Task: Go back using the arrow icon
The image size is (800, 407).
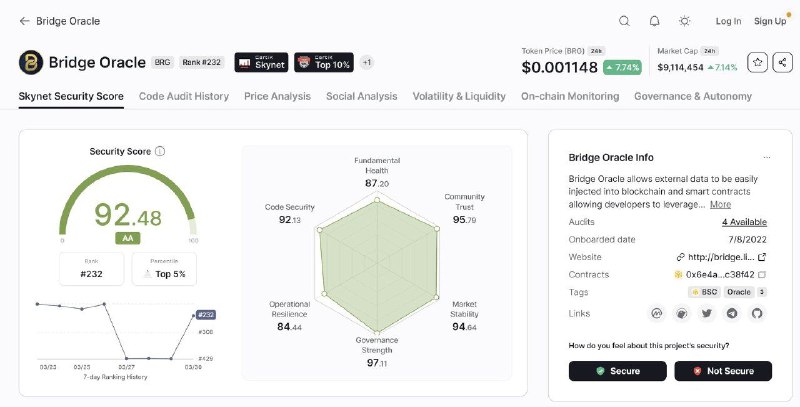Action: [x=24, y=21]
